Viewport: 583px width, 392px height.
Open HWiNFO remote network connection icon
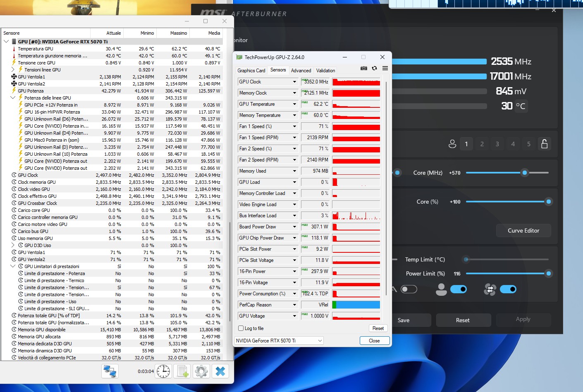[110, 371]
